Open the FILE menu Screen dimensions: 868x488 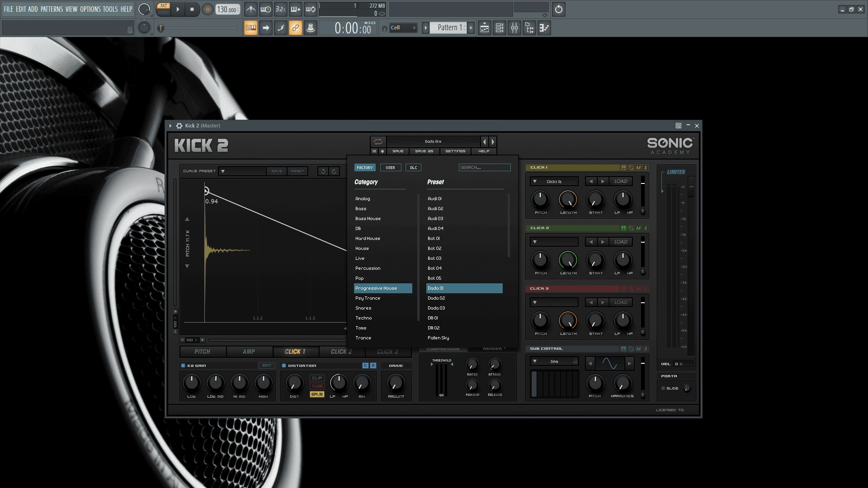coord(9,9)
